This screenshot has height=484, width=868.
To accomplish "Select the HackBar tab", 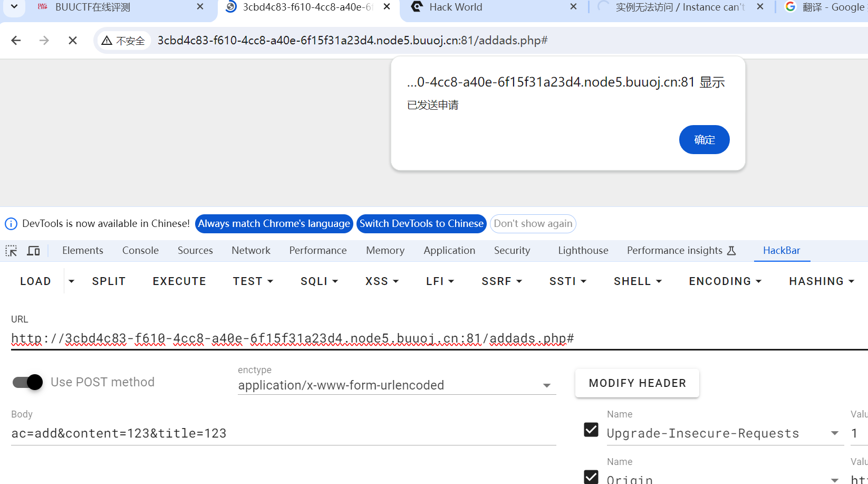I will pyautogui.click(x=782, y=251).
